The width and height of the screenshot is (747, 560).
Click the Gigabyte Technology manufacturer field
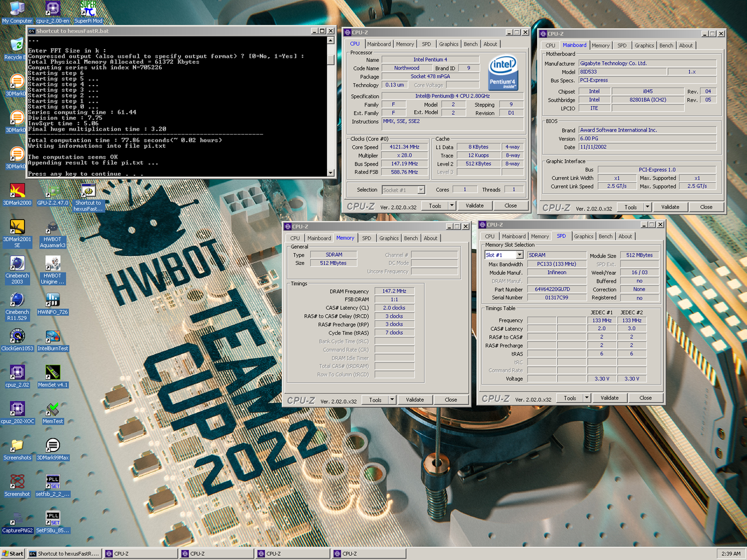click(647, 63)
